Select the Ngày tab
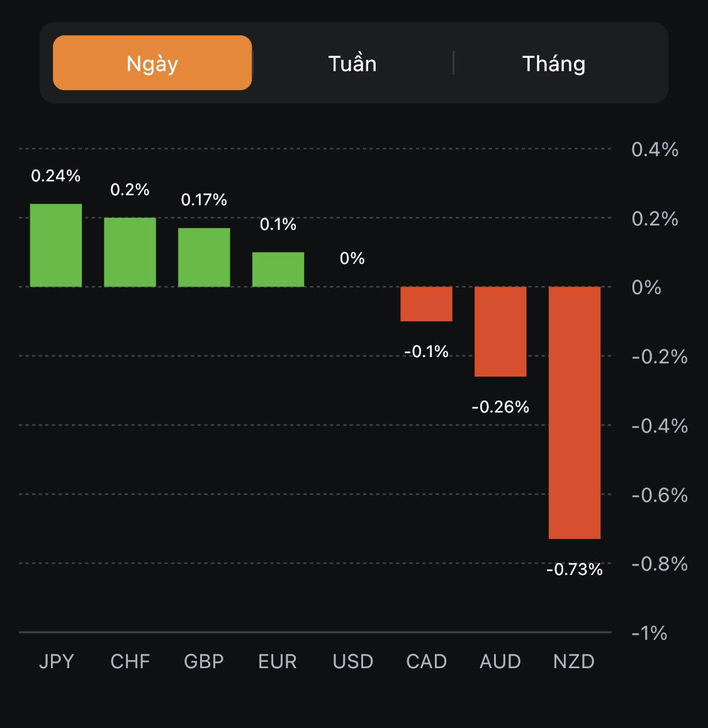 pyautogui.click(x=152, y=63)
